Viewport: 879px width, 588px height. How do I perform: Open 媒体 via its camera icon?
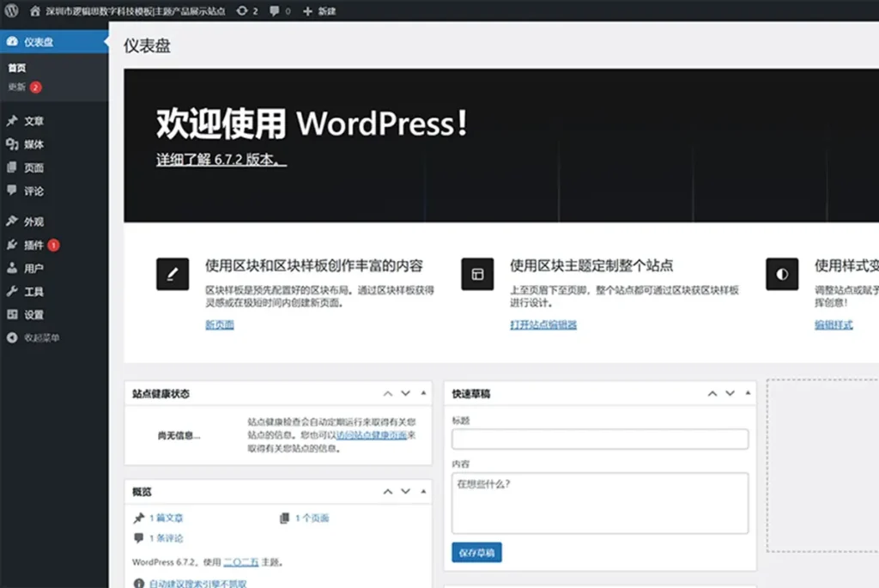(12, 145)
